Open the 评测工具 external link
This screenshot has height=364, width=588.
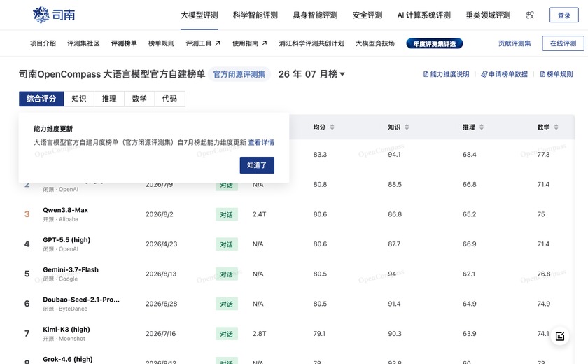tap(203, 43)
